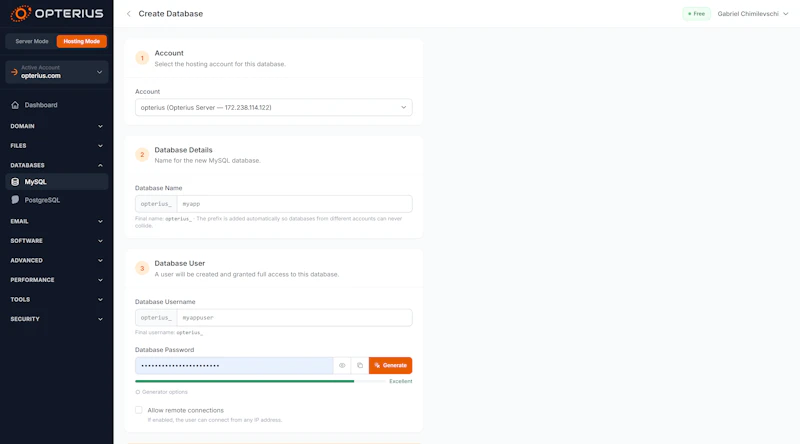The image size is (800, 444).
Task: Go back using the arrow beside Create Database
Action: tap(129, 14)
